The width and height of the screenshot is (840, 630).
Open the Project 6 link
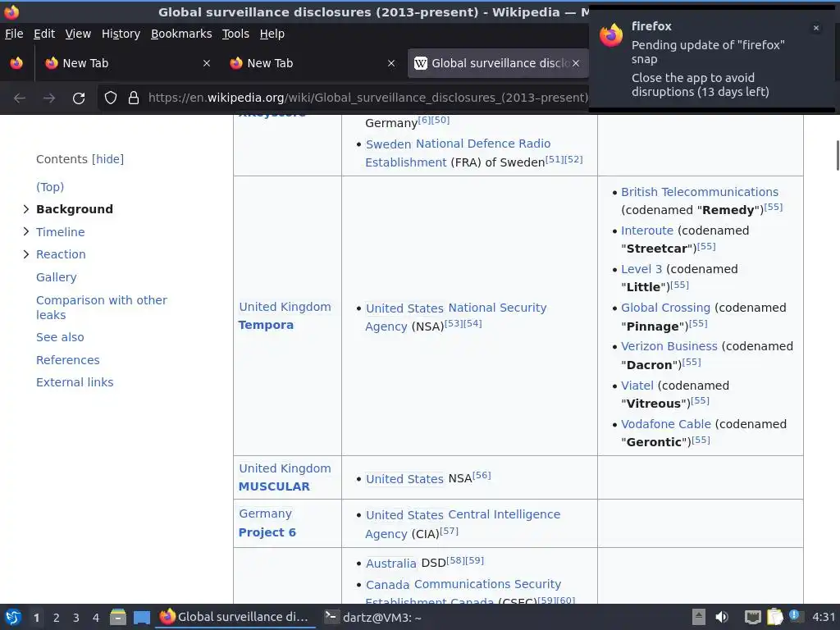[x=267, y=532]
